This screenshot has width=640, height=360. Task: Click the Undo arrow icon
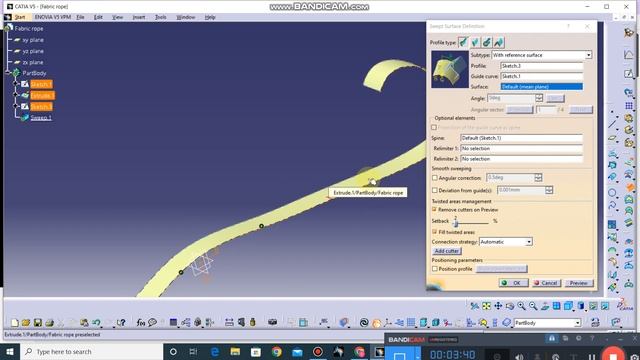(x=96, y=322)
